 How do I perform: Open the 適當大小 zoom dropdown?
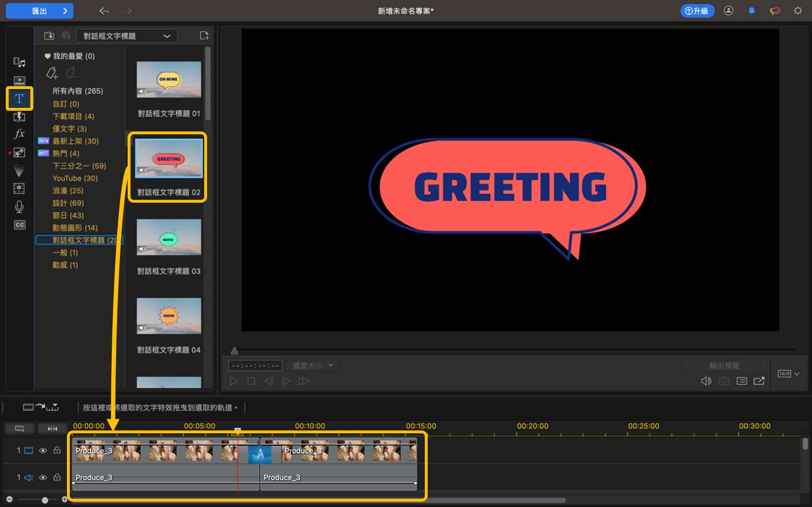click(313, 366)
